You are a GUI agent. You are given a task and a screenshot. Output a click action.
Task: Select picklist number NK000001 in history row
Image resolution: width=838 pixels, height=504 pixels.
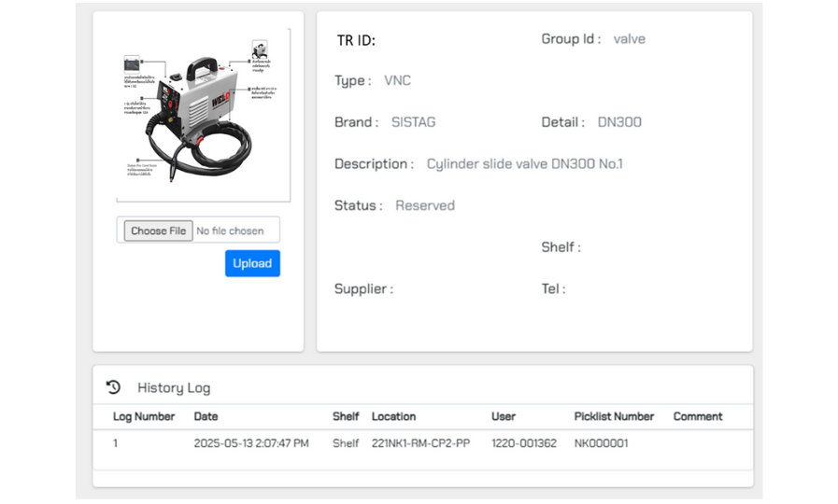click(x=601, y=443)
